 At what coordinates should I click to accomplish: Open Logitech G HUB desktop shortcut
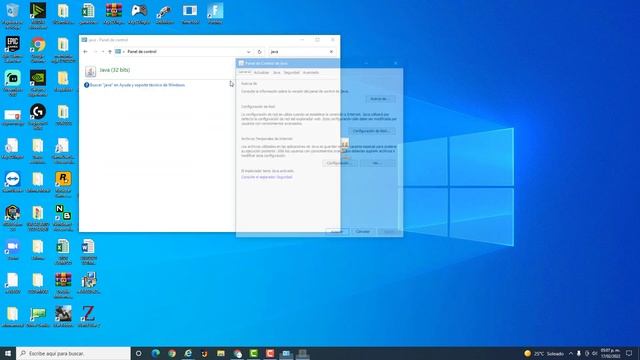[38, 117]
